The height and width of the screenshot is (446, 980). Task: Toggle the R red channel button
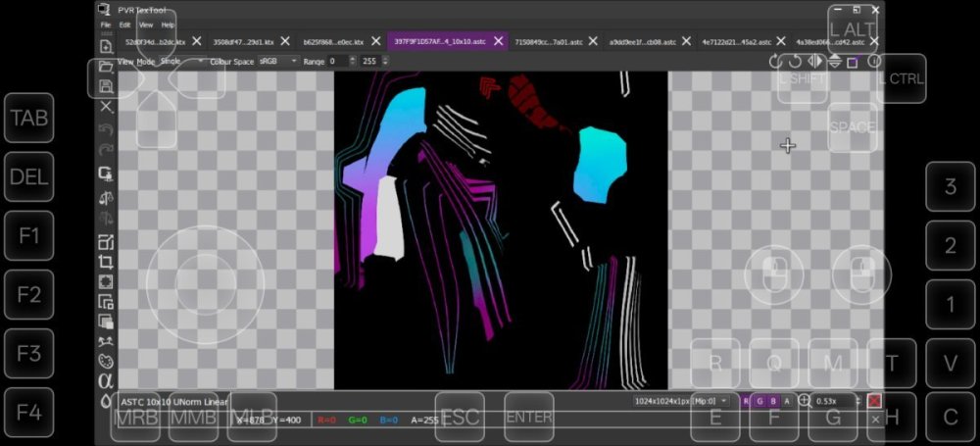tap(746, 401)
